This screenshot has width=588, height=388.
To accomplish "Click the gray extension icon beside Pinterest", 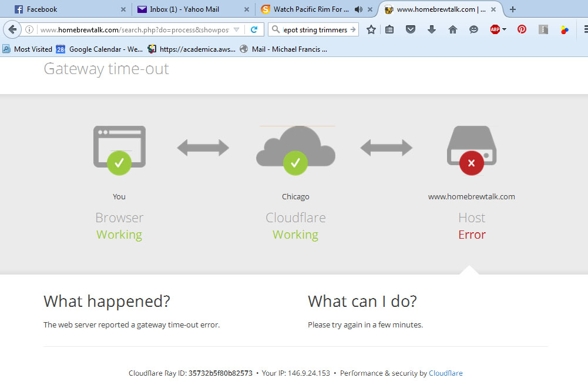I will 543,29.
